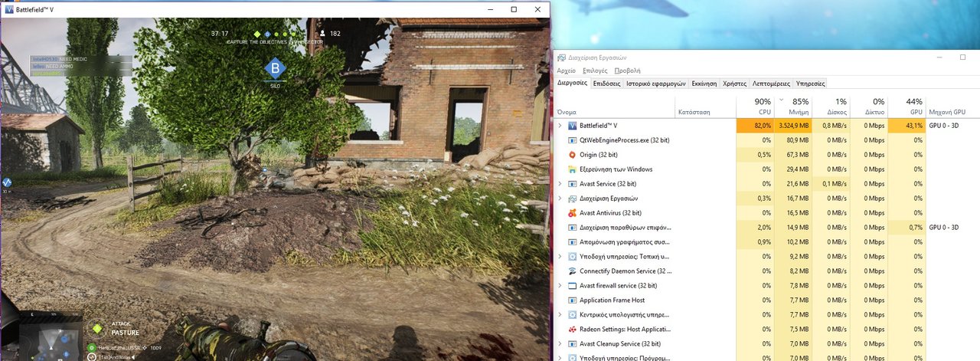Click the Avast firewall service icon
The width and height of the screenshot is (980, 361).
point(572,286)
